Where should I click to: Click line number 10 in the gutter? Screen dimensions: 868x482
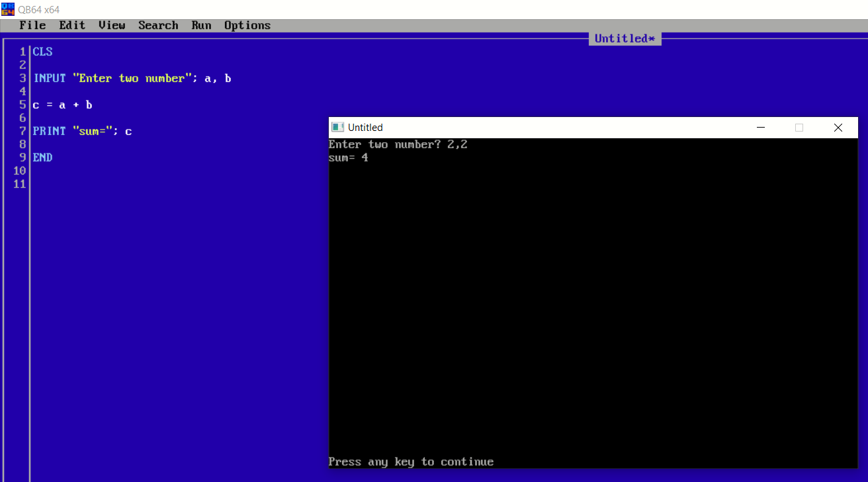(19, 171)
